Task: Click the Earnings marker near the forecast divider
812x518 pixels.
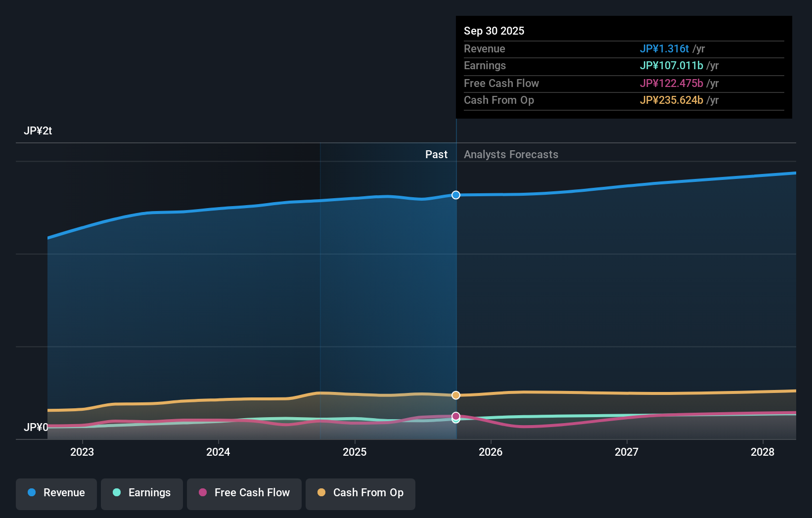Action: click(x=455, y=419)
